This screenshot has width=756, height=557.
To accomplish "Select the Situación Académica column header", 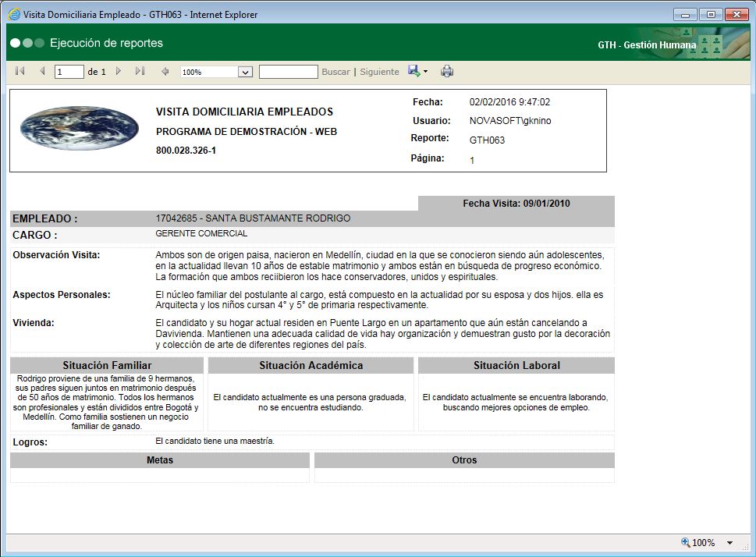I will tap(311, 364).
